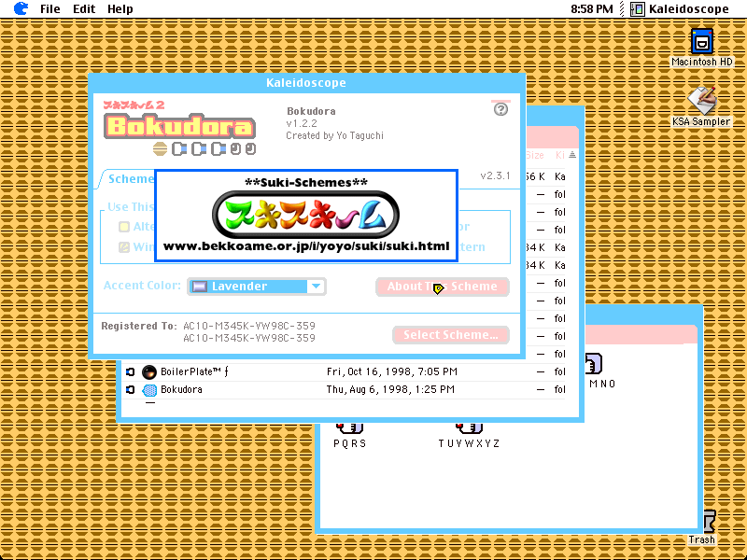Select the BoilerPlate folder icon in list

[x=149, y=371]
